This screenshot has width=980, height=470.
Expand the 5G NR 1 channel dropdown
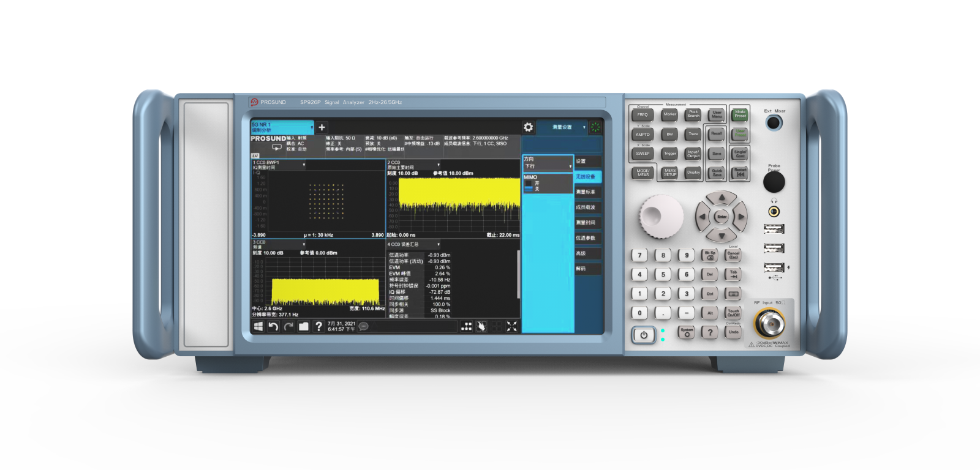[x=312, y=127]
